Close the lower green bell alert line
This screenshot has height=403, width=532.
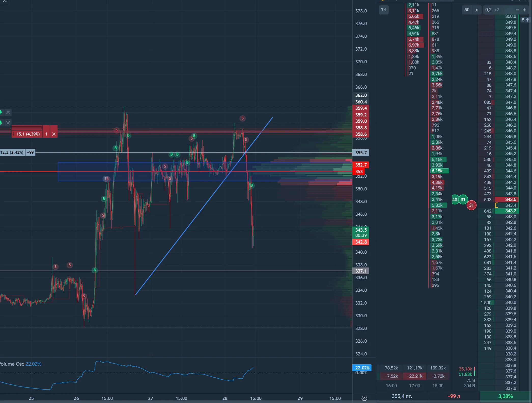8,123
